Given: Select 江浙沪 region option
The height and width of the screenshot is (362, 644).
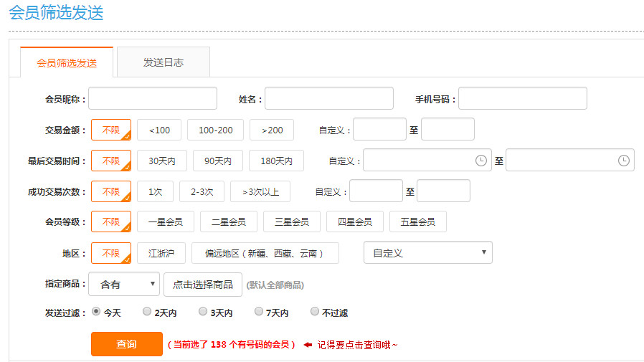Looking at the screenshot, I should click(x=161, y=253).
